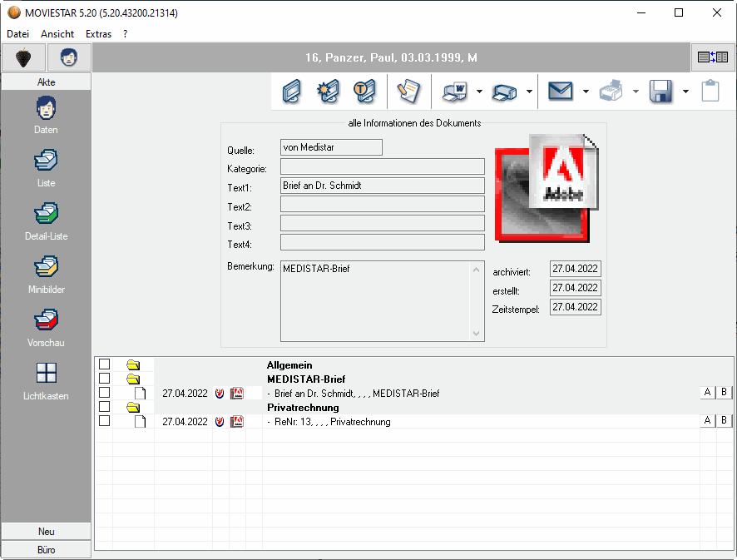Open dropdown arrow next to scanner icon

[529, 92]
